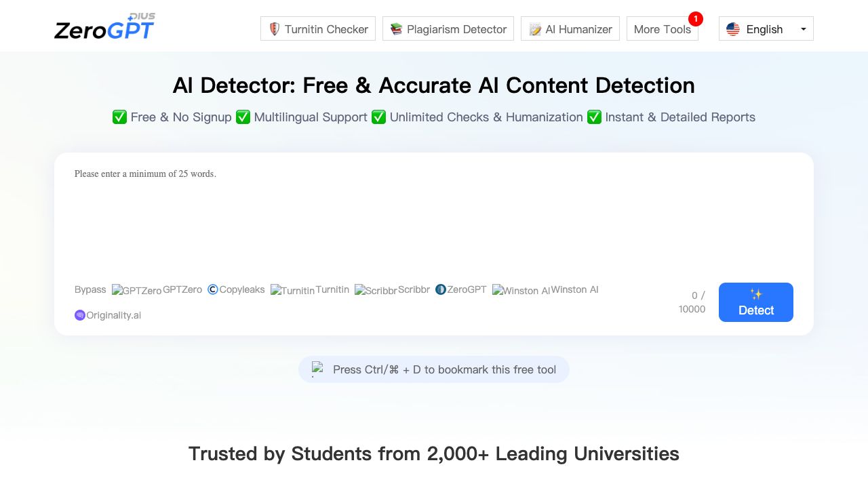
Task: Click the ZeroGPT bypass icon
Action: (x=441, y=289)
